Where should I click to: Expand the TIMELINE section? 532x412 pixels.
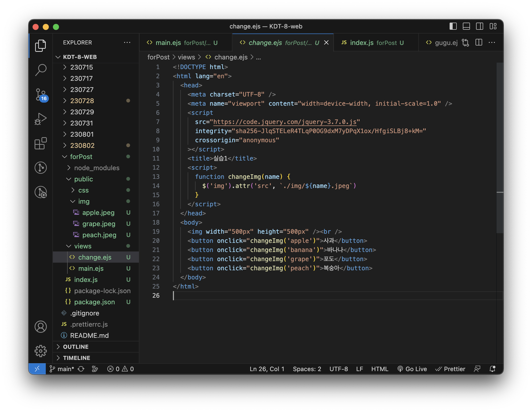tap(96, 358)
